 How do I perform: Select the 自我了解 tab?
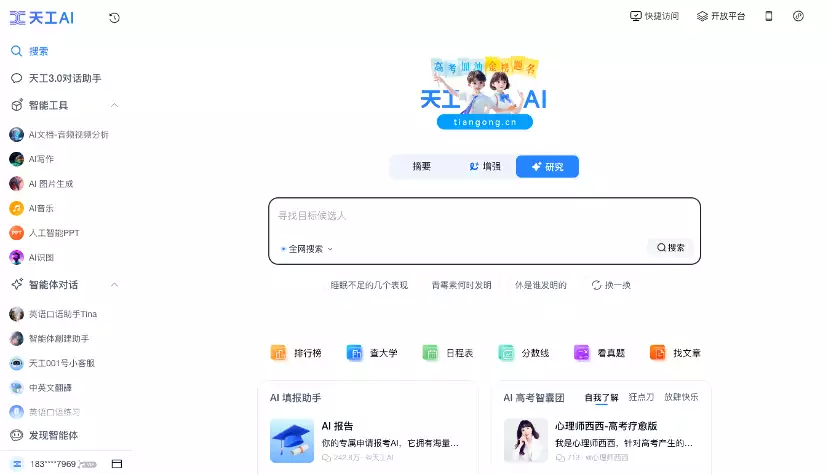(601, 397)
